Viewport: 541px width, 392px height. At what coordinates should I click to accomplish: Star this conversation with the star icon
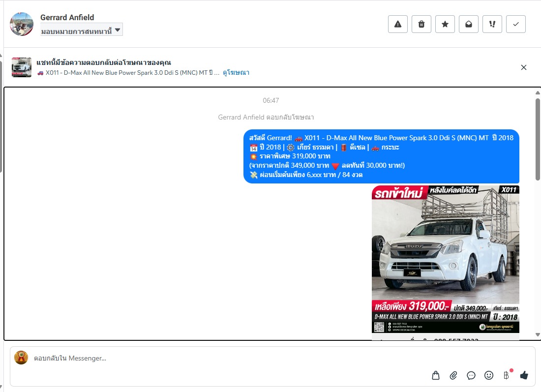coord(445,24)
